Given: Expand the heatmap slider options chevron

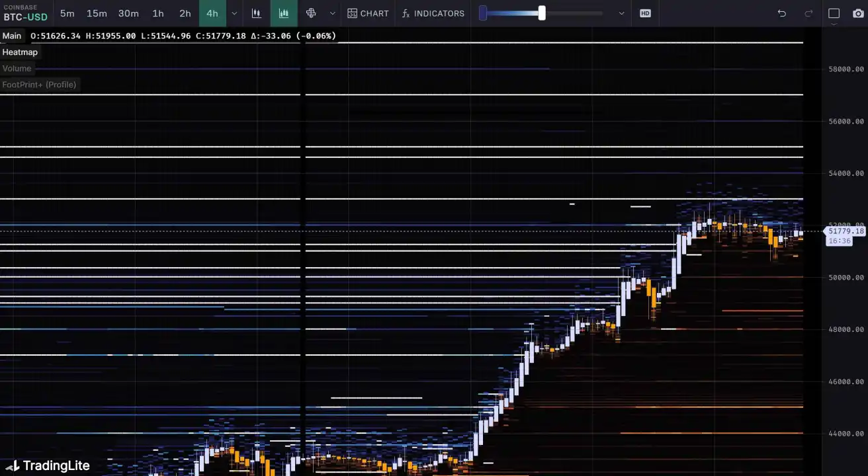Looking at the screenshot, I should (621, 13).
